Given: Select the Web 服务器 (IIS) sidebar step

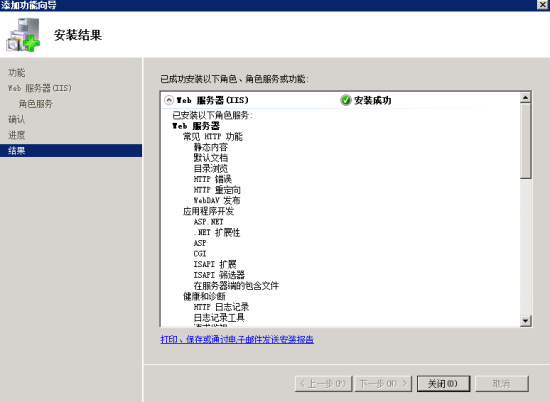Looking at the screenshot, I should pyautogui.click(x=40, y=88).
